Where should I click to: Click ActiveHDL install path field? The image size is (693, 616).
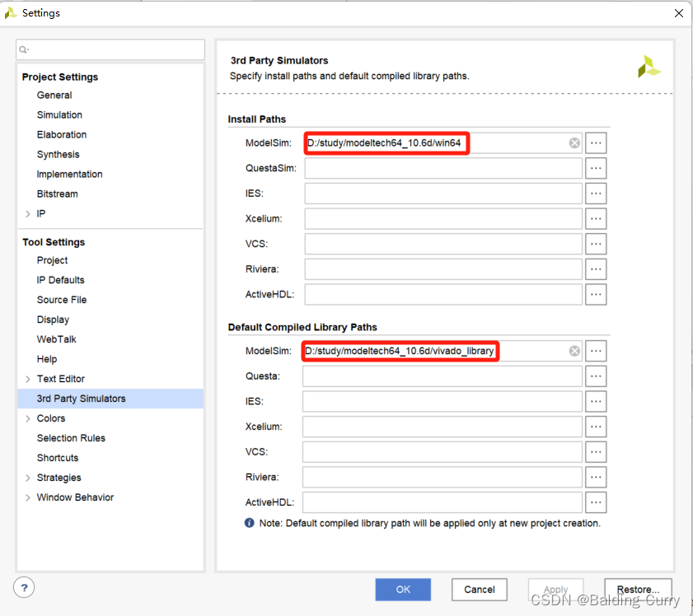tap(443, 294)
